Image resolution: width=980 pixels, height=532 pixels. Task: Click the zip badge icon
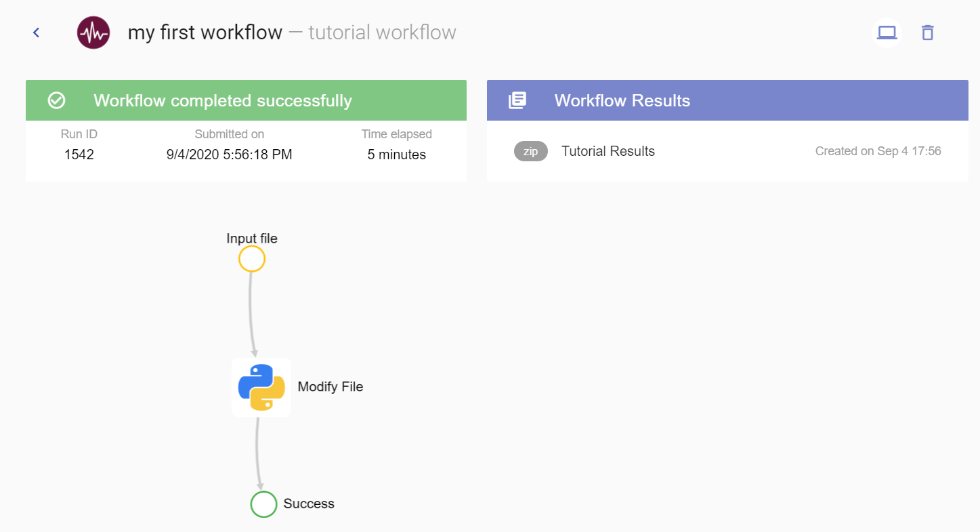[530, 151]
